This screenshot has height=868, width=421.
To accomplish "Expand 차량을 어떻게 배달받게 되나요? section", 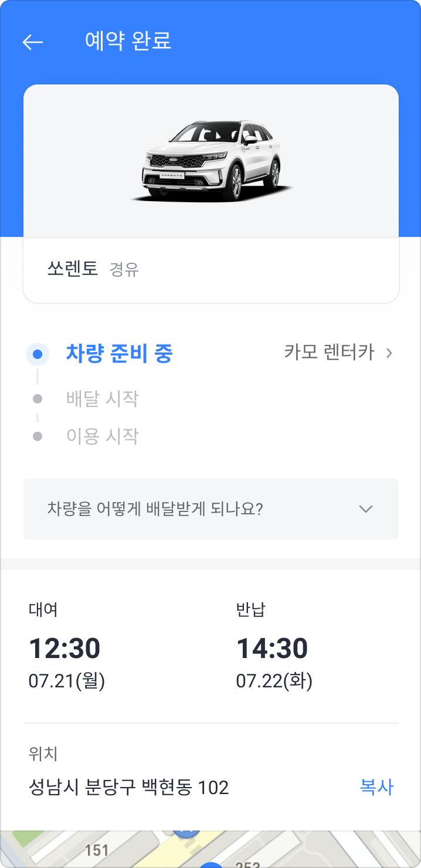I will (211, 509).
